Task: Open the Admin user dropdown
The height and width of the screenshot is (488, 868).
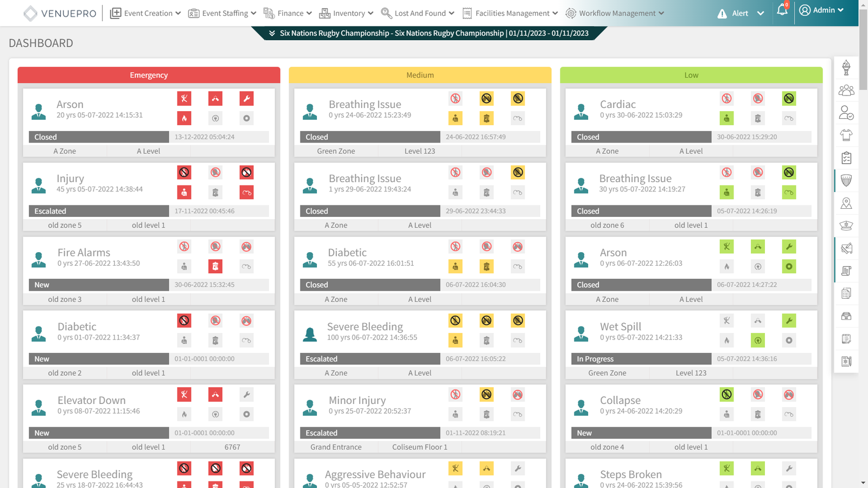Action: pyautogui.click(x=821, y=10)
